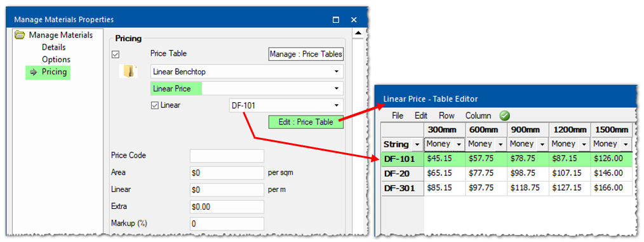Click the Markup (%) field
644x242 pixels.
point(227,224)
